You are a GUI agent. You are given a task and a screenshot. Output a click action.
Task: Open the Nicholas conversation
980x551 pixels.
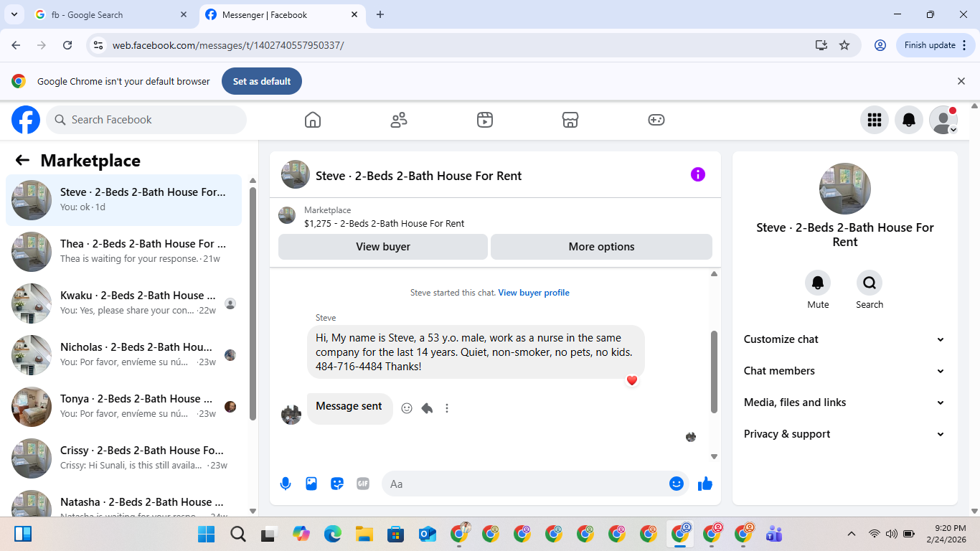(x=124, y=355)
